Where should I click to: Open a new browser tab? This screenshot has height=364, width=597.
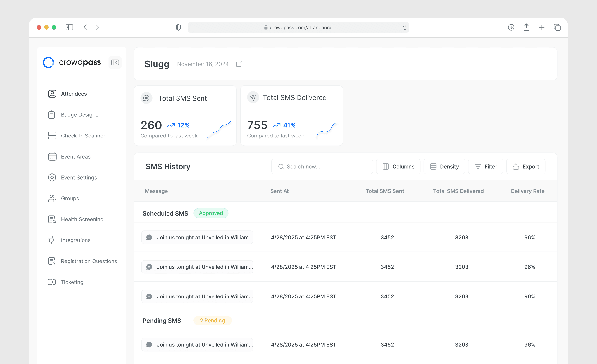542,27
